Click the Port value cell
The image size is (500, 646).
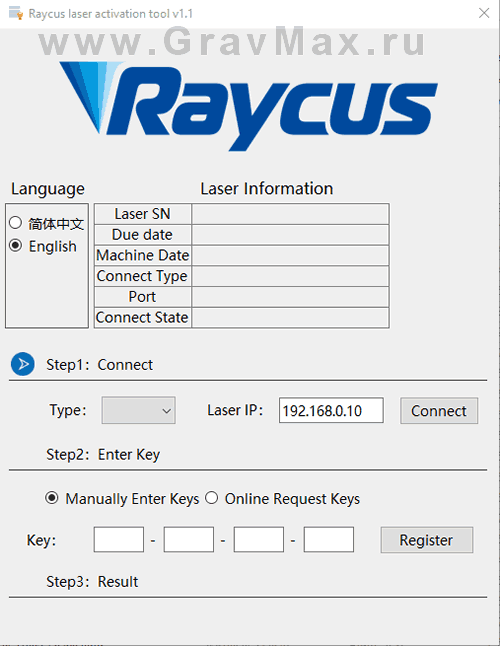pyautogui.click(x=290, y=297)
